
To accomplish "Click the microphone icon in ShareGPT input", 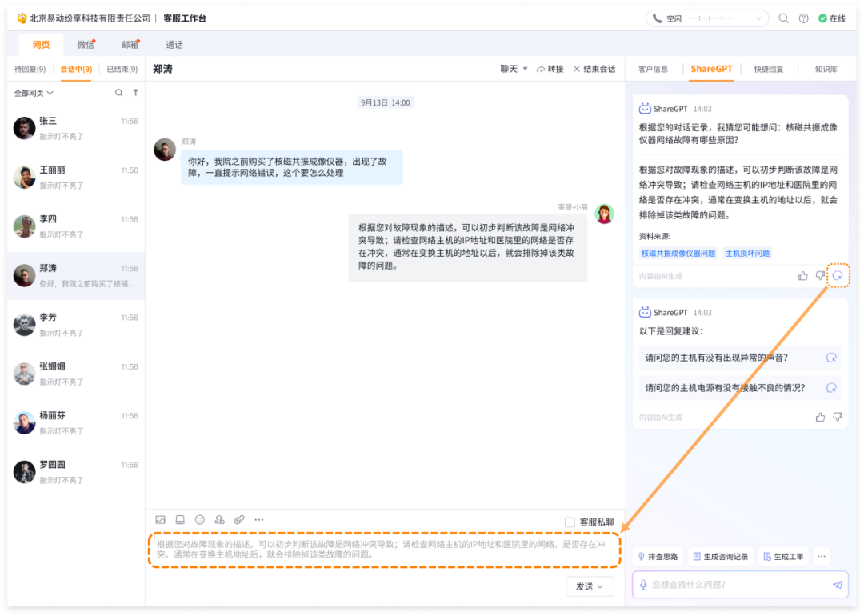I will click(643, 585).
